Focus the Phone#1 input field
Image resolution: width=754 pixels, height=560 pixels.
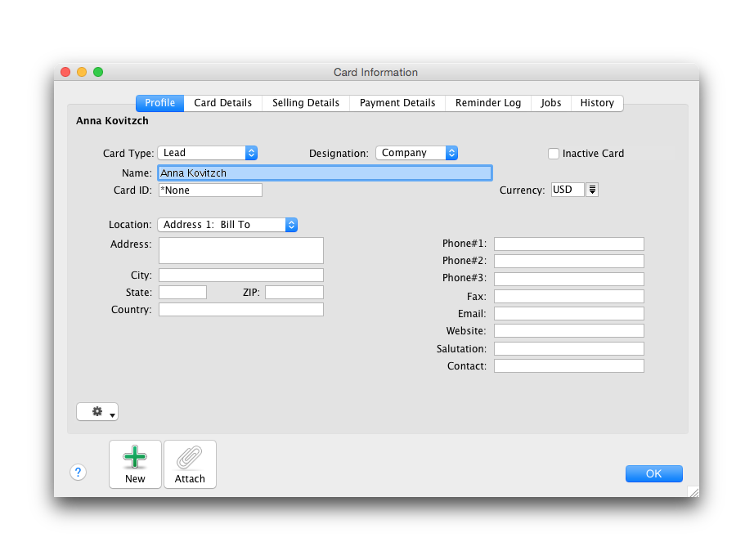coord(568,244)
